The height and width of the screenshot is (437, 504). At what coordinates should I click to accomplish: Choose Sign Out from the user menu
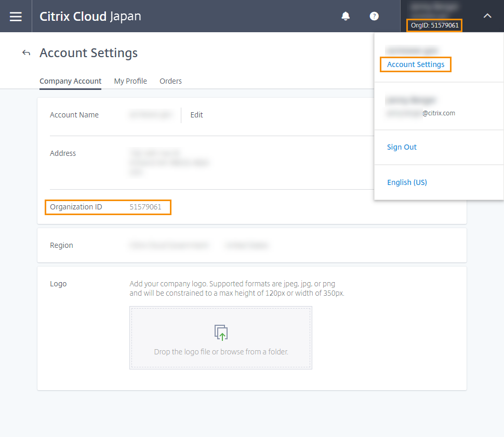pyautogui.click(x=402, y=147)
